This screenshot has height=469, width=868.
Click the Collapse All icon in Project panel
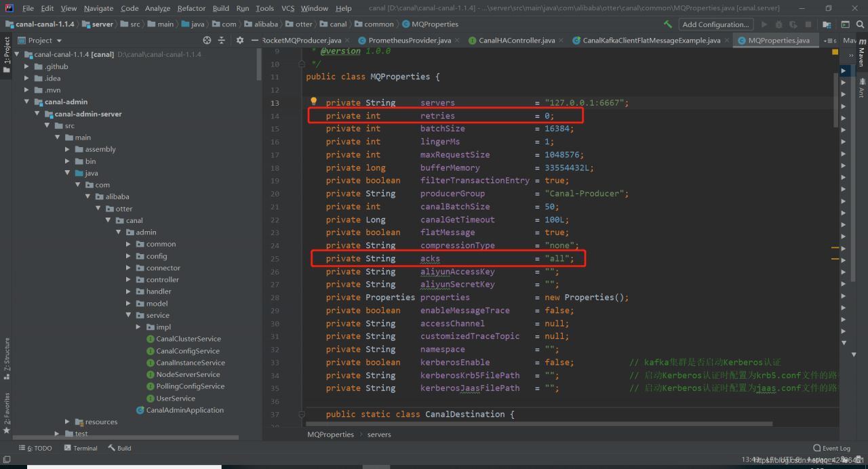[x=221, y=41]
